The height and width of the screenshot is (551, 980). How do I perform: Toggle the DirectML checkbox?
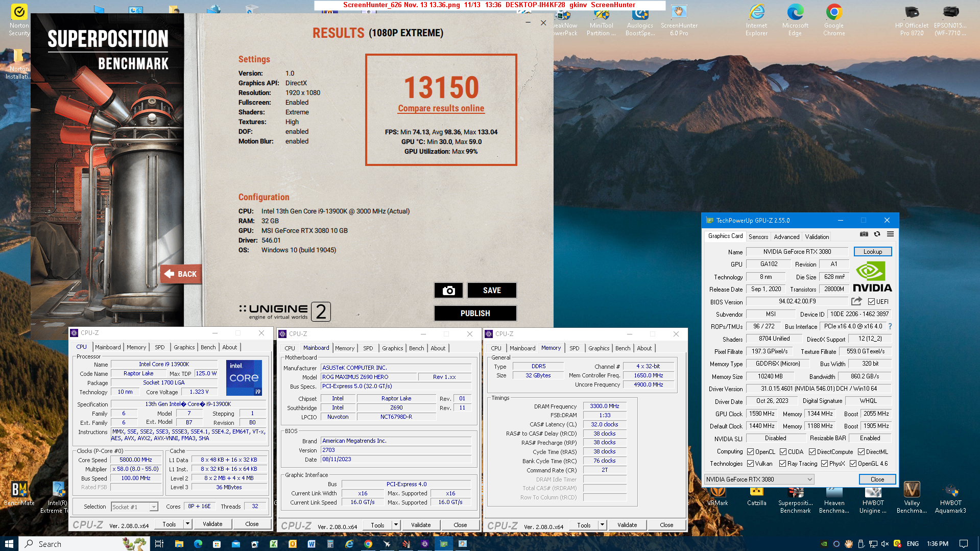pos(861,451)
